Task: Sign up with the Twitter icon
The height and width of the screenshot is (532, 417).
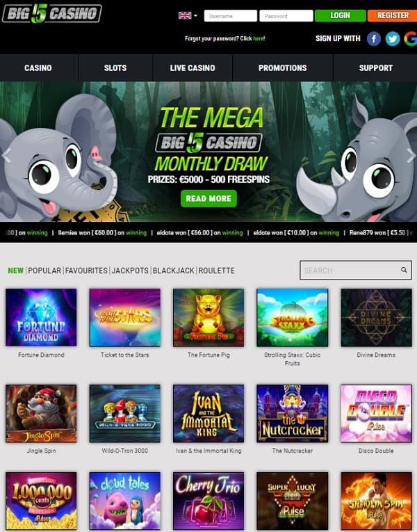Action: pyautogui.click(x=392, y=39)
